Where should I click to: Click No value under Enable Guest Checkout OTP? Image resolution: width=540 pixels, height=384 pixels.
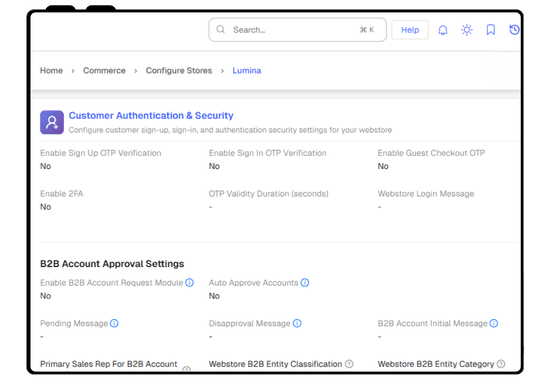point(383,166)
